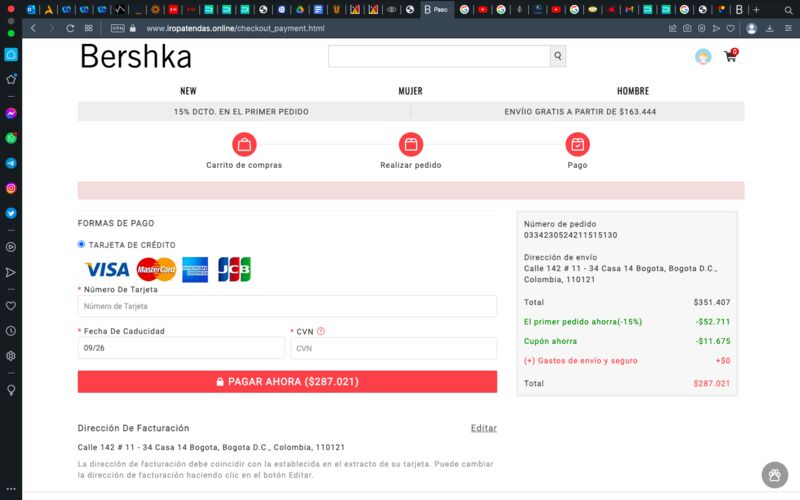Click '(+) Gastos de envío y seguro' text
This screenshot has width=800, height=500.
pos(581,361)
